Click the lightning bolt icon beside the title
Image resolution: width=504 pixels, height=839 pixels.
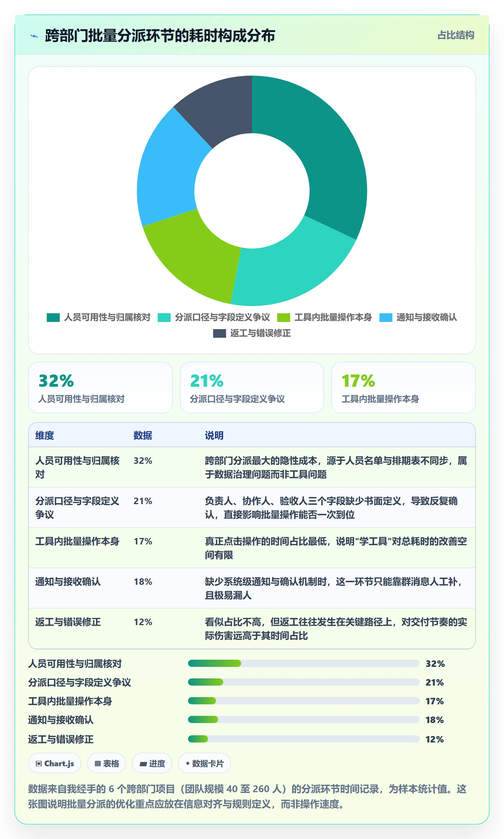(34, 36)
